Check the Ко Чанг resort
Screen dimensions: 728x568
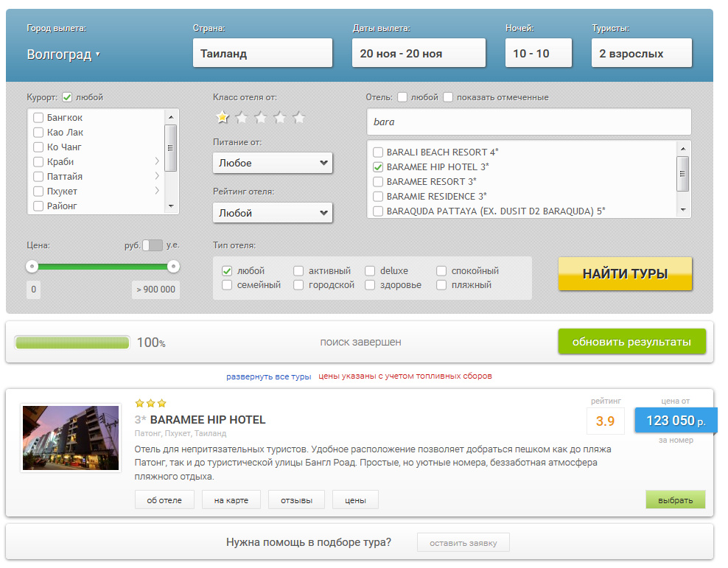pos(38,147)
